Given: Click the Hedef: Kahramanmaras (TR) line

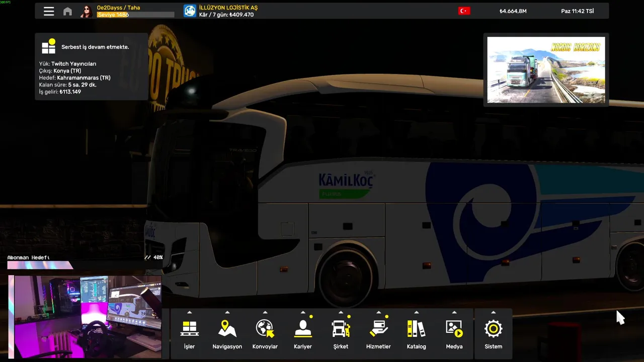Looking at the screenshot, I should [x=74, y=78].
